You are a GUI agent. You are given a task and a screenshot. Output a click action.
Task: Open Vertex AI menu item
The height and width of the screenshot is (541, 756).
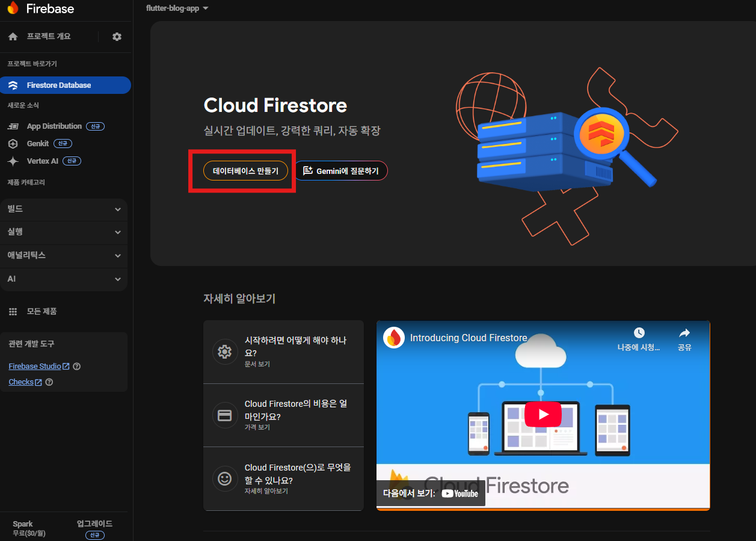tap(43, 161)
